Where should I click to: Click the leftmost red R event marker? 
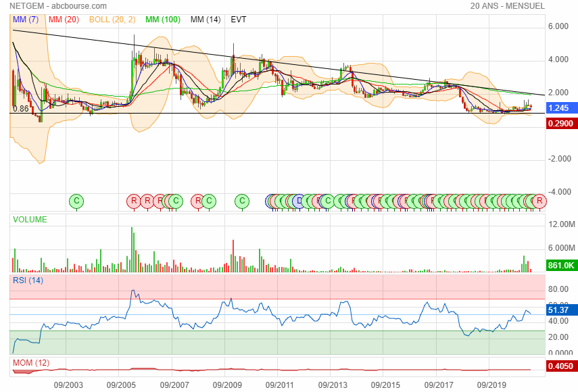[x=133, y=201]
